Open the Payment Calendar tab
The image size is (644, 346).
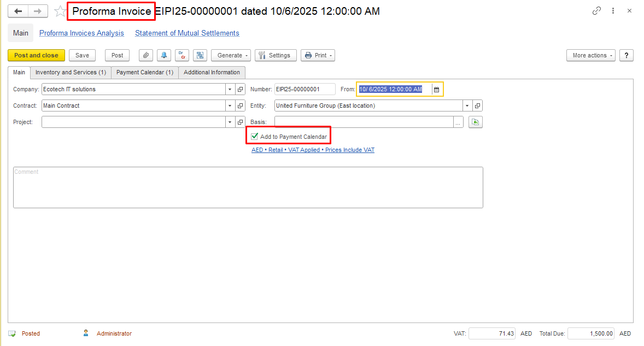145,72
